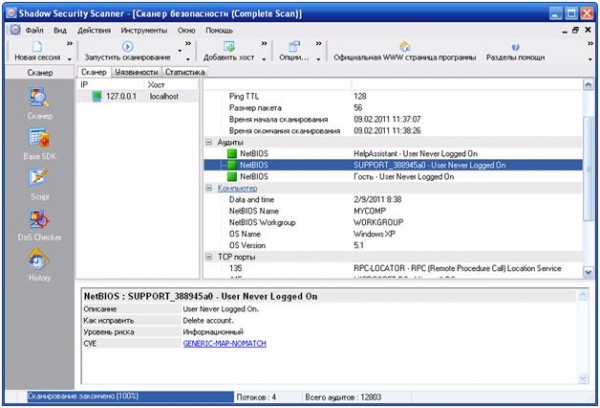Sort hosts by Хост column header

click(171, 85)
